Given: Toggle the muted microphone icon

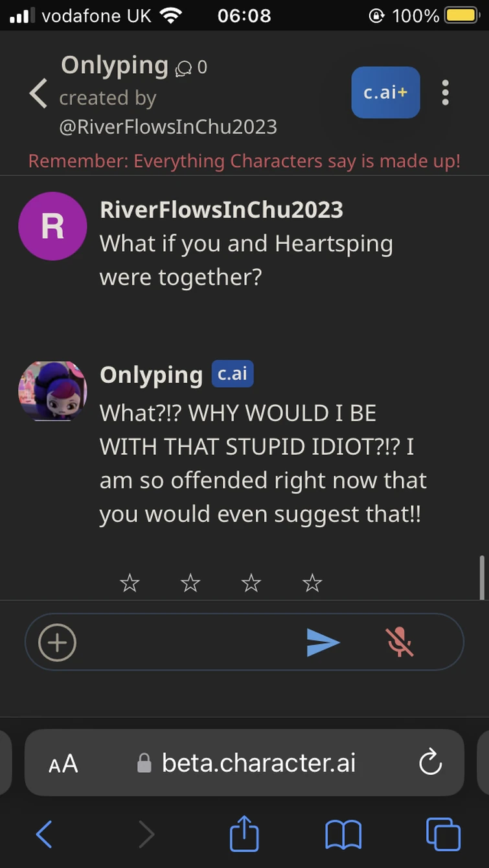Looking at the screenshot, I should coord(400,642).
